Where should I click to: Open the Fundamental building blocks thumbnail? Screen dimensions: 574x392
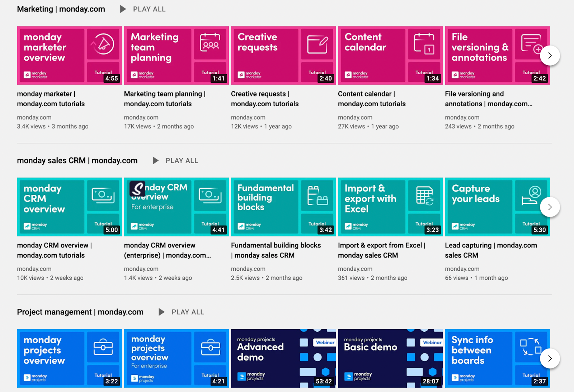click(283, 207)
